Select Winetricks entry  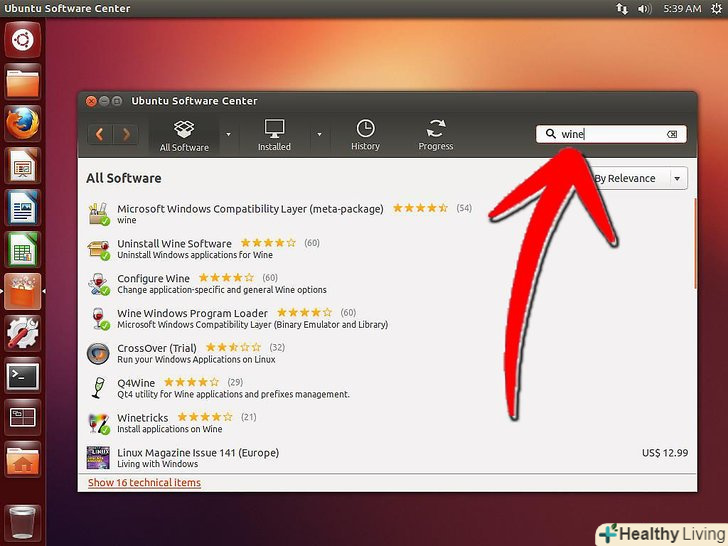point(387,423)
